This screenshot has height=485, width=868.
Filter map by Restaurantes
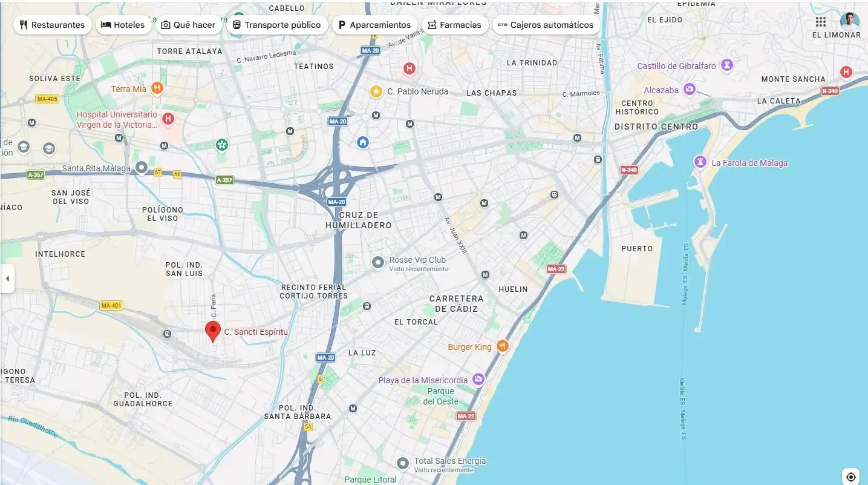(53, 25)
